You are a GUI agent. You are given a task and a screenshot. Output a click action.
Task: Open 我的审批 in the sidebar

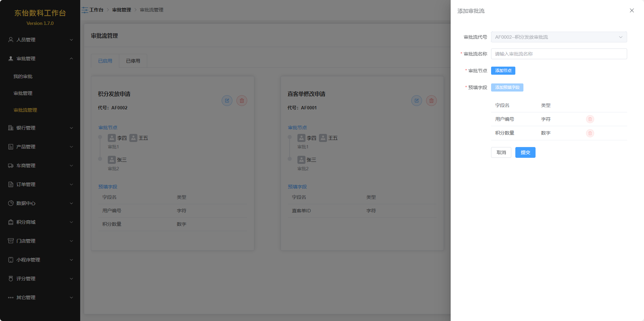point(23,76)
